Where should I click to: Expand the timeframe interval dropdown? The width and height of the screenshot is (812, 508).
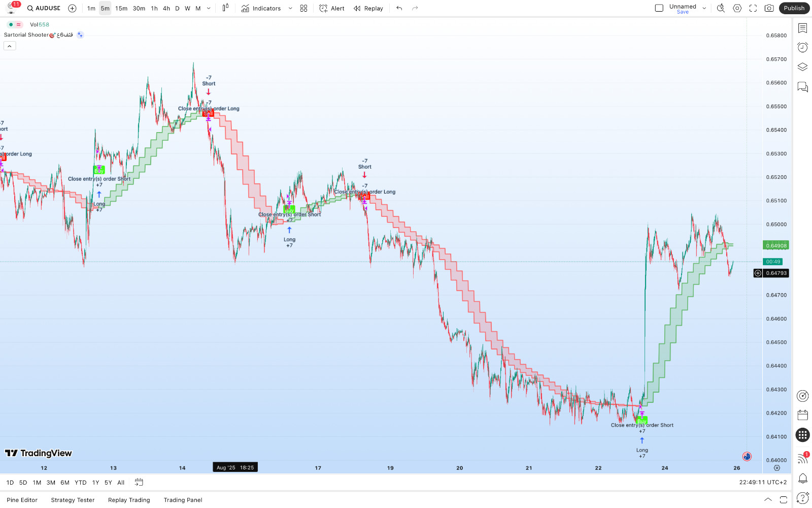pos(209,8)
